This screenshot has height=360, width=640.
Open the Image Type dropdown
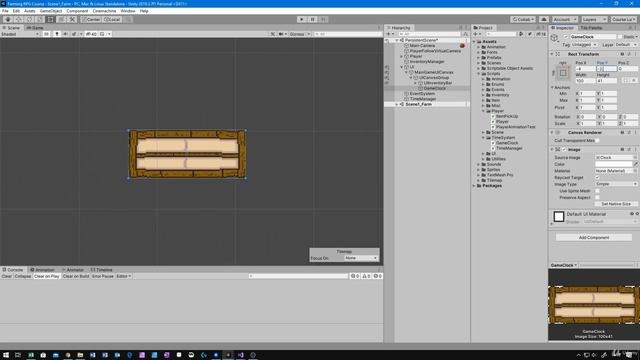616,184
